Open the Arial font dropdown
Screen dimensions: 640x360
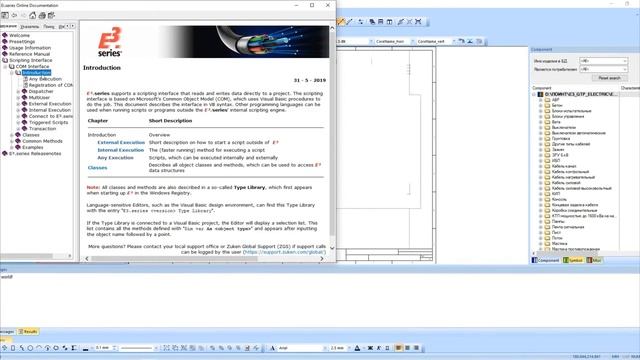click(325, 348)
